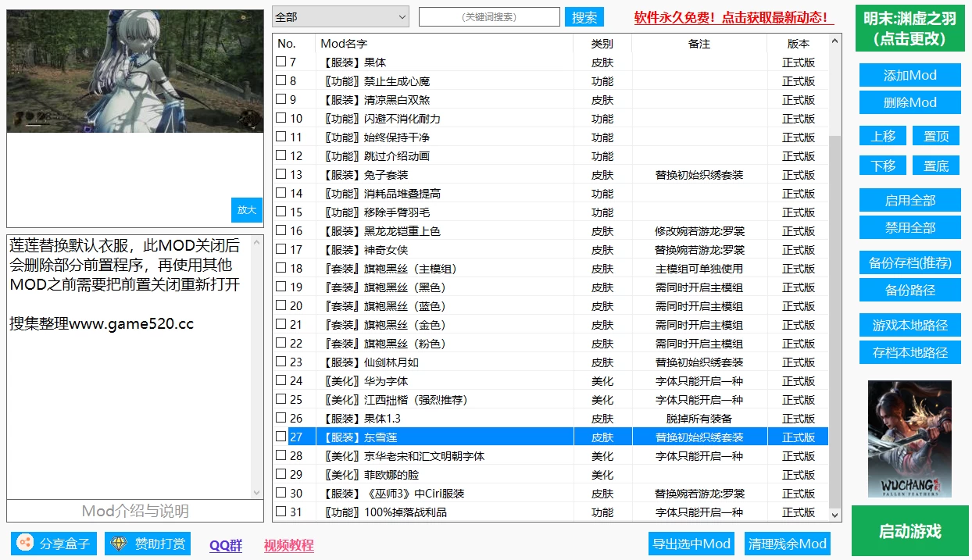Screen dimensions: 972x560
Task: Open the 软件永久免费 news link
Action: coord(734,17)
